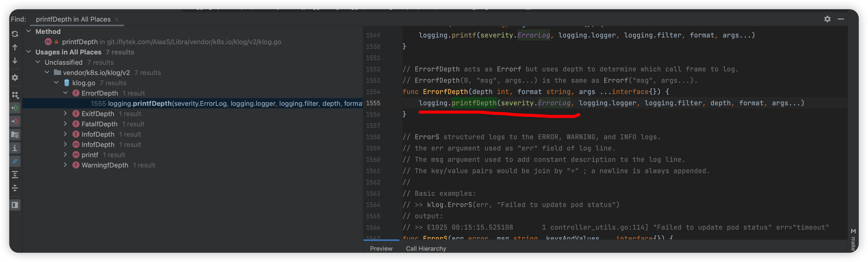The height and width of the screenshot is (262, 868).
Task: Collapse the Method node
Action: point(29,31)
